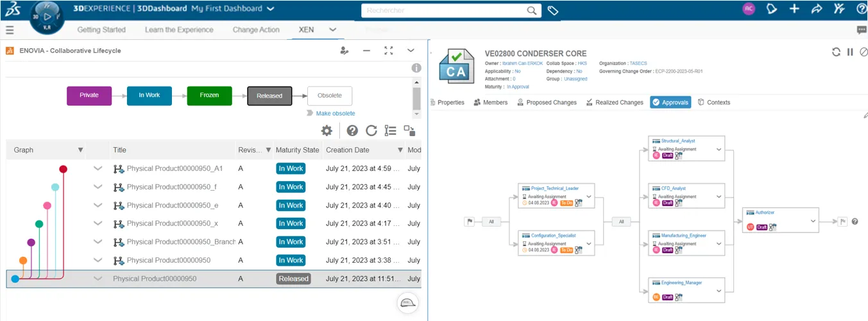Select the Released row Physical Product00000950
868x321 pixels.
[x=214, y=279]
